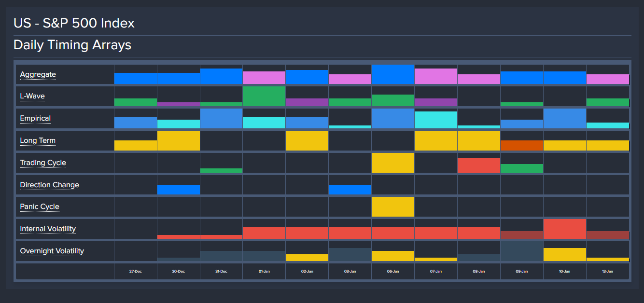Screen dimensions: 644x303
Task: Click the Direction Change row label
Action: [x=49, y=185]
